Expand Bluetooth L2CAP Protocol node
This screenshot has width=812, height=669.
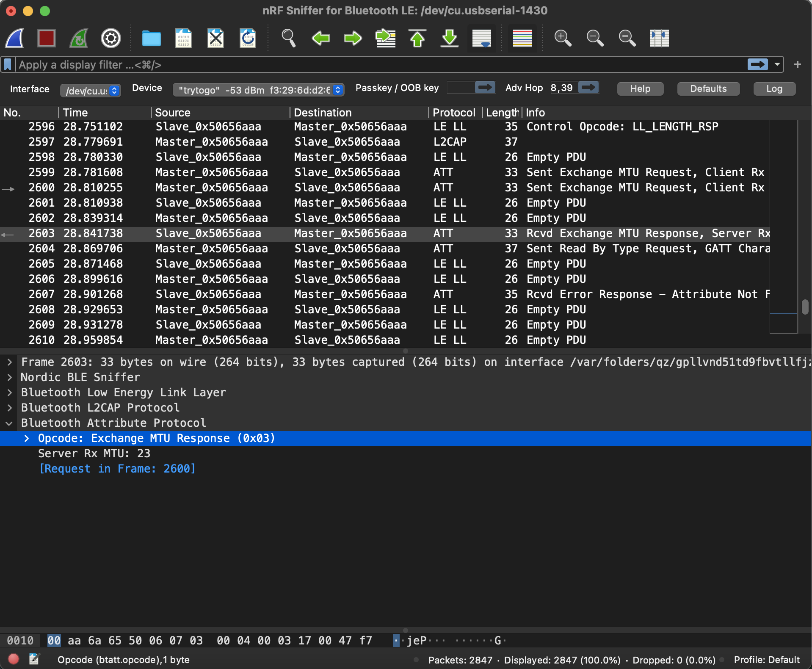(9, 408)
